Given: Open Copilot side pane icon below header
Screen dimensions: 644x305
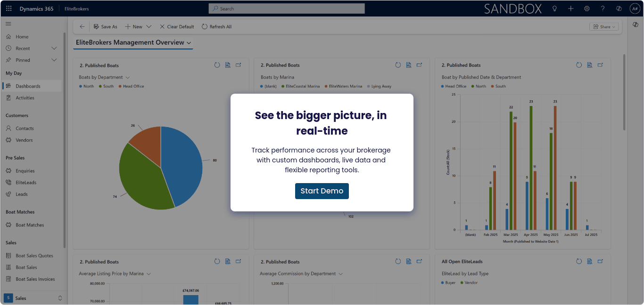Looking at the screenshot, I should [x=636, y=24].
